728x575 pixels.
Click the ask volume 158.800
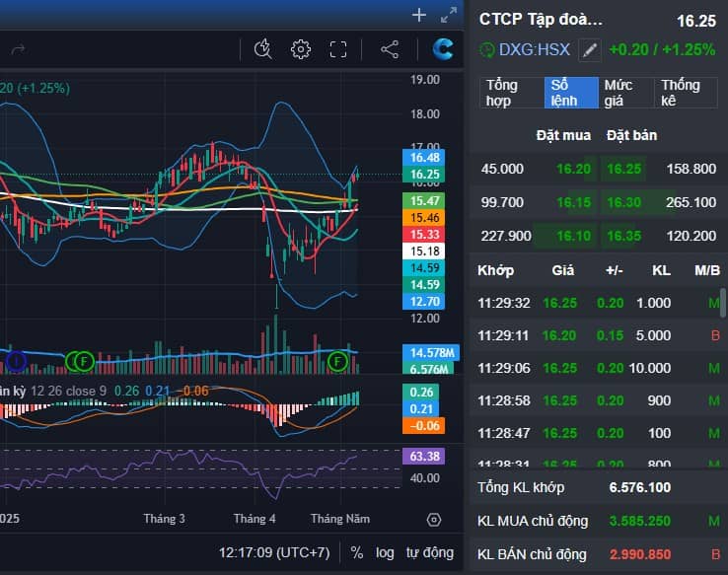pos(691,169)
